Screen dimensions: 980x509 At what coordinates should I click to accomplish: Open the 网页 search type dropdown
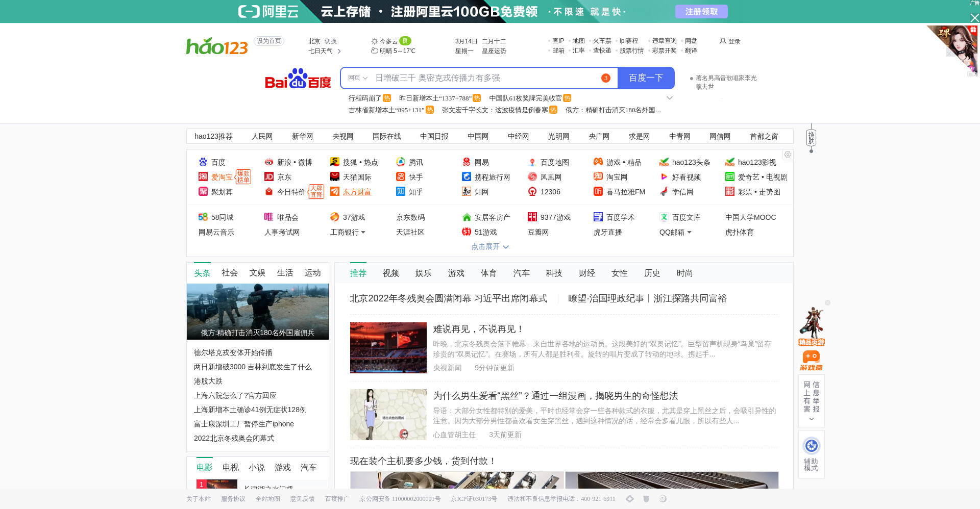[358, 78]
